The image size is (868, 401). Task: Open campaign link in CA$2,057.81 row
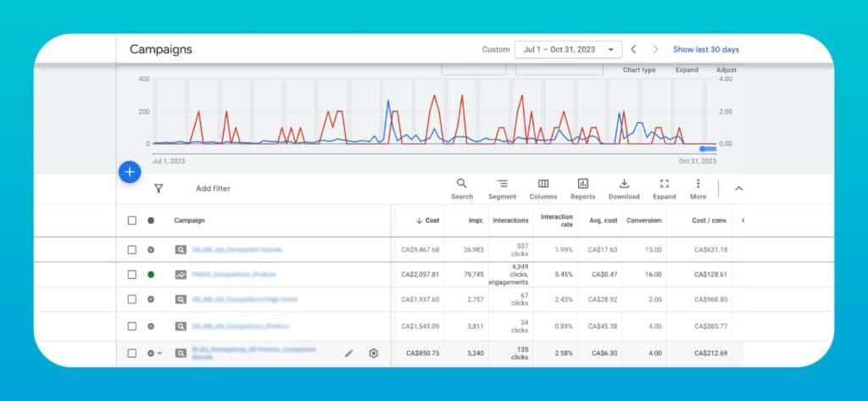coord(234,274)
